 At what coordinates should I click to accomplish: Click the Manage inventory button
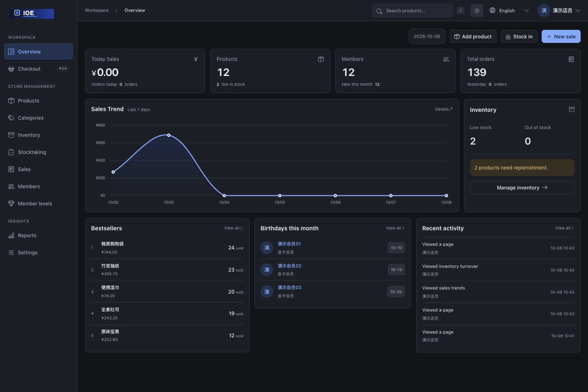pos(522,187)
